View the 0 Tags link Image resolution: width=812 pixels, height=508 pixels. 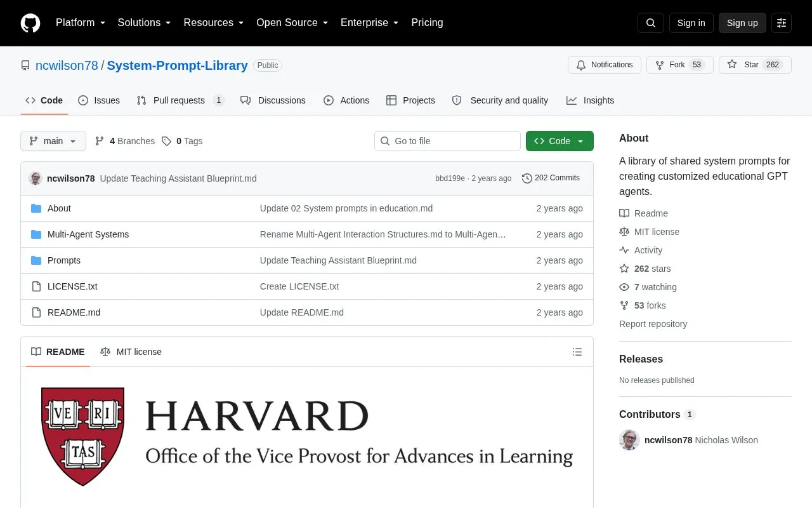[x=182, y=141]
